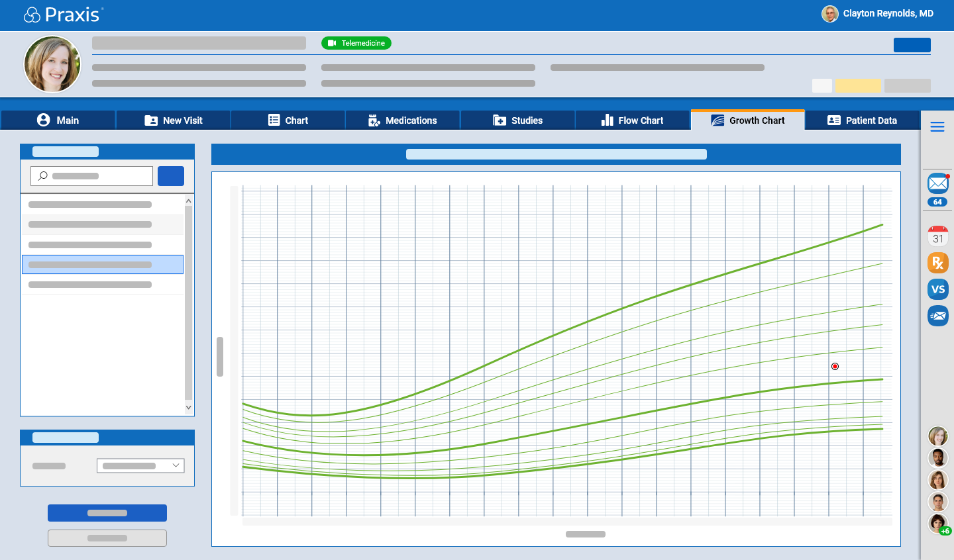Switch to the New Visit tab
This screenshot has width=954, height=560.
173,120
